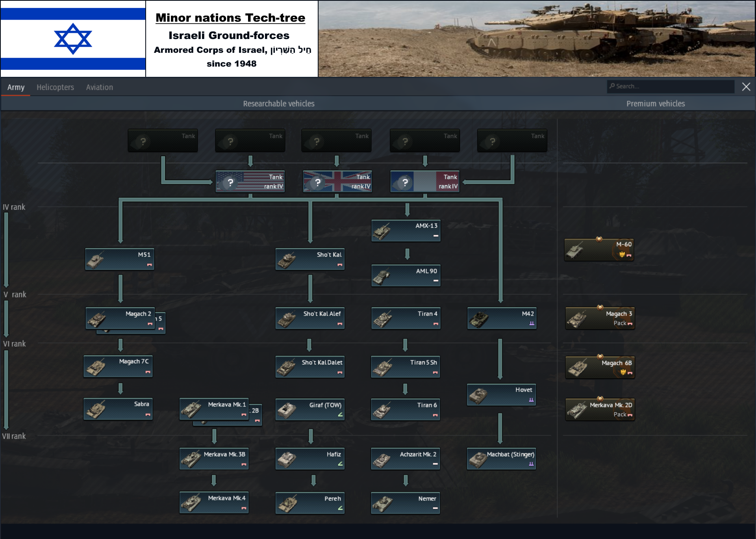This screenshot has width=756, height=539.
Task: Open the AMX-13 vehicle card
Action: click(406, 230)
